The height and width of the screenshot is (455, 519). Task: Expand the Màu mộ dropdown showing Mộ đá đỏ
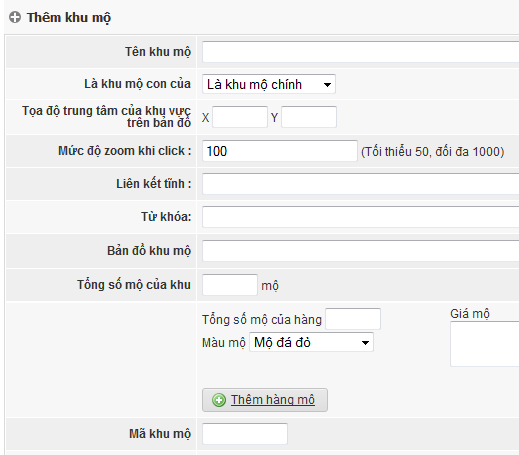point(311,342)
